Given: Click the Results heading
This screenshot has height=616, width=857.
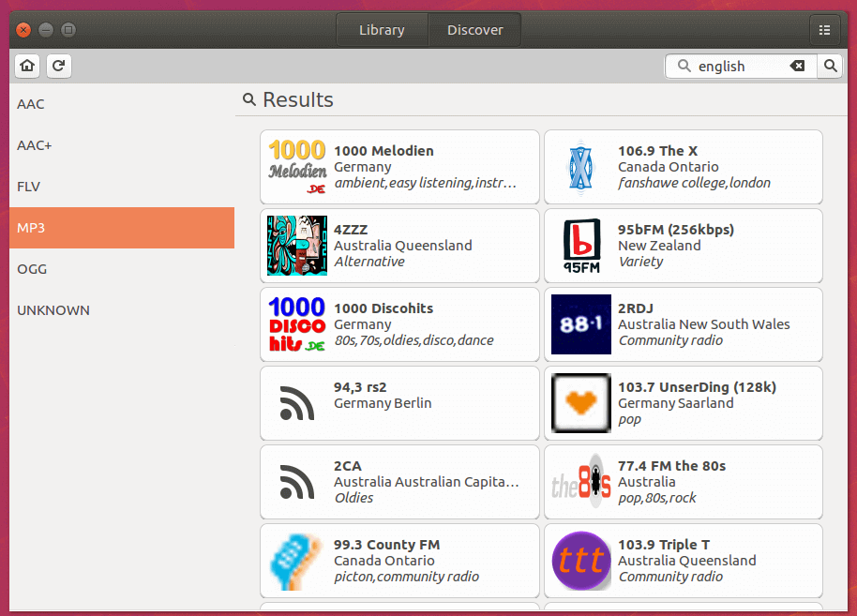Looking at the screenshot, I should pyautogui.click(x=298, y=100).
